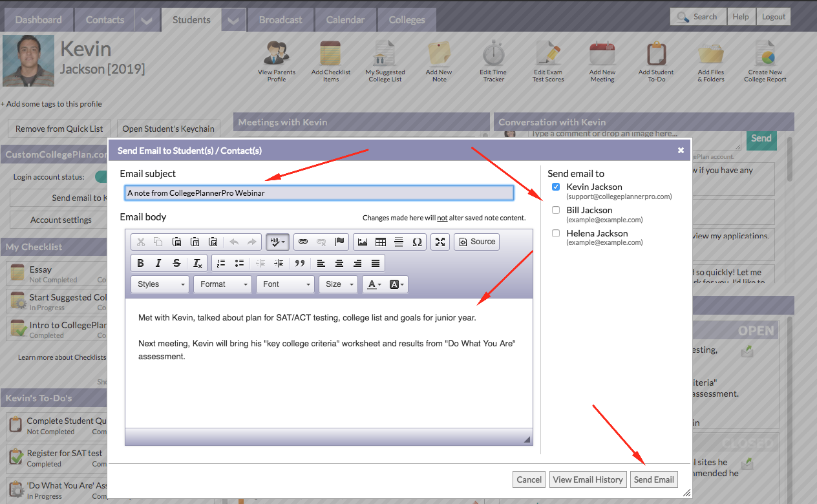Image resolution: width=817 pixels, height=504 pixels.
Task: Justify the text
Action: pos(376,263)
